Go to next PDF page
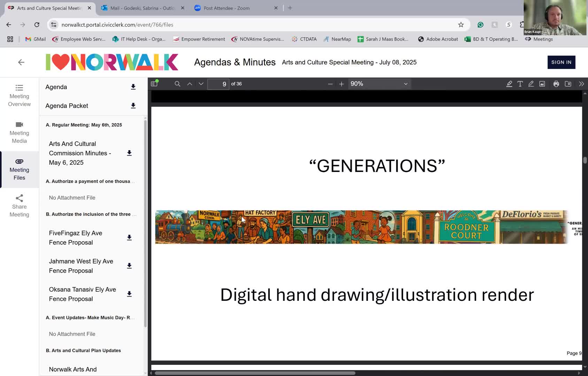 coord(201,84)
